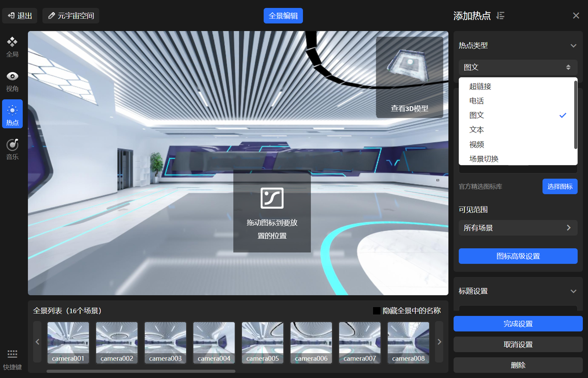Open the 快捷键 keyboard shortcuts
This screenshot has width=588, height=378.
pos(12,359)
